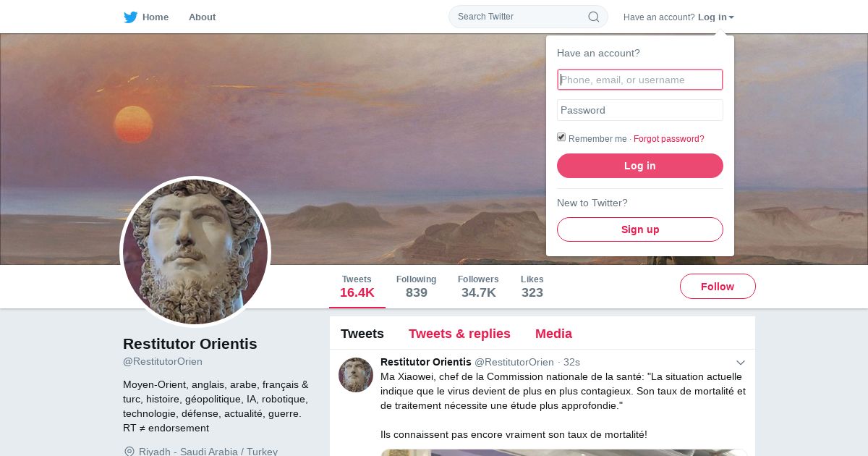Switch to Tweets & replies tab
Screen dimensions: 868x456
[459, 334]
